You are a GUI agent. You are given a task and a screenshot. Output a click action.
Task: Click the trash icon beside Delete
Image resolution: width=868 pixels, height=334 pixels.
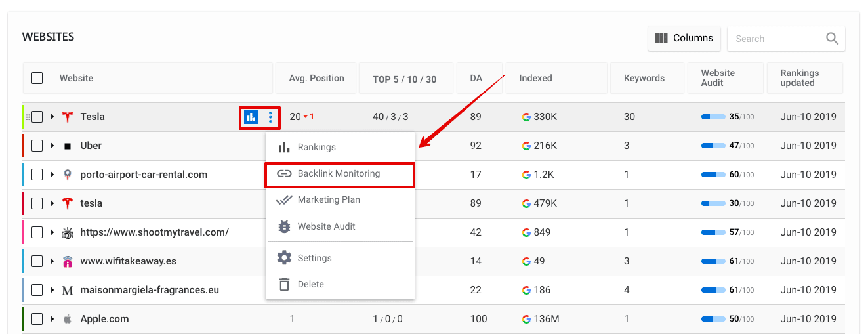tap(284, 284)
